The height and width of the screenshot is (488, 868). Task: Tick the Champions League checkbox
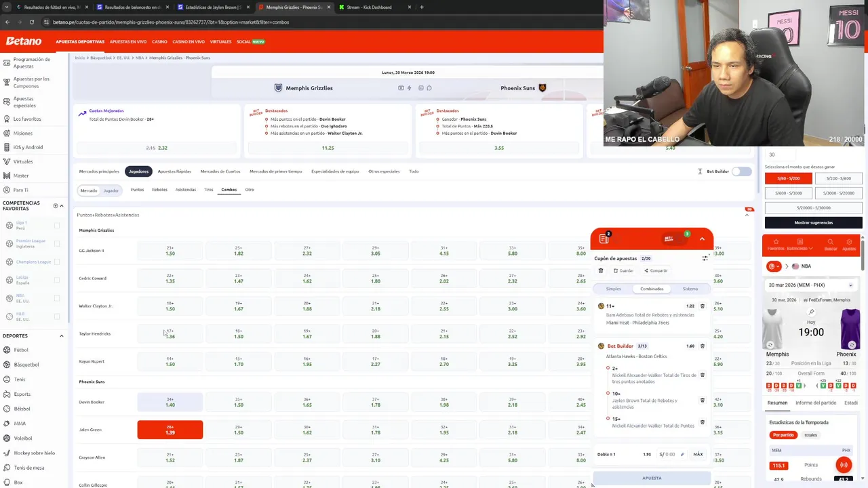tap(57, 262)
